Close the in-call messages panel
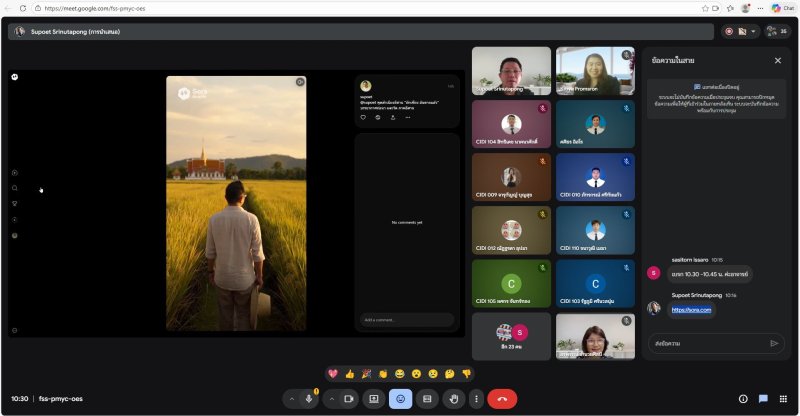The image size is (800, 416). point(778,60)
